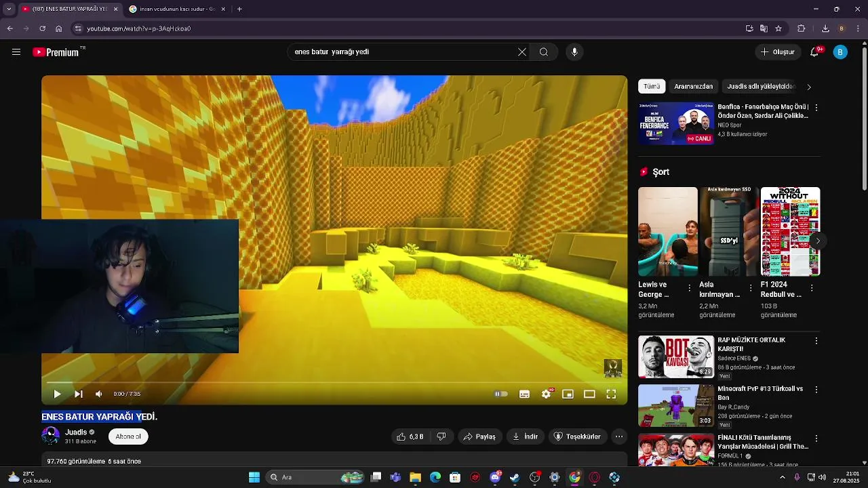Open Steam from taskbar
The image size is (868, 488).
(x=515, y=477)
